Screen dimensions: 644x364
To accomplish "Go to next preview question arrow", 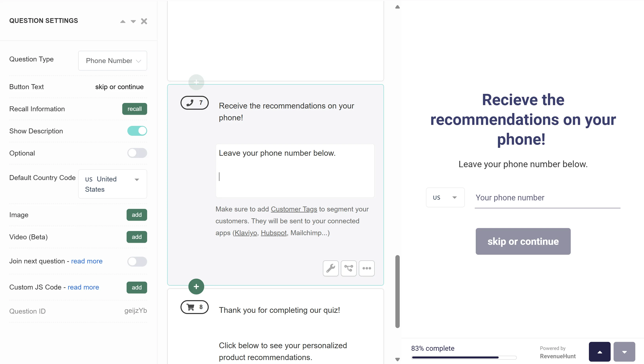I will click(624, 352).
